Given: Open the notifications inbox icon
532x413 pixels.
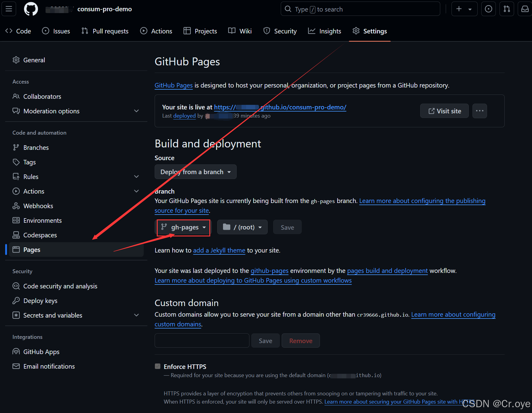Looking at the screenshot, I should pos(525,9).
